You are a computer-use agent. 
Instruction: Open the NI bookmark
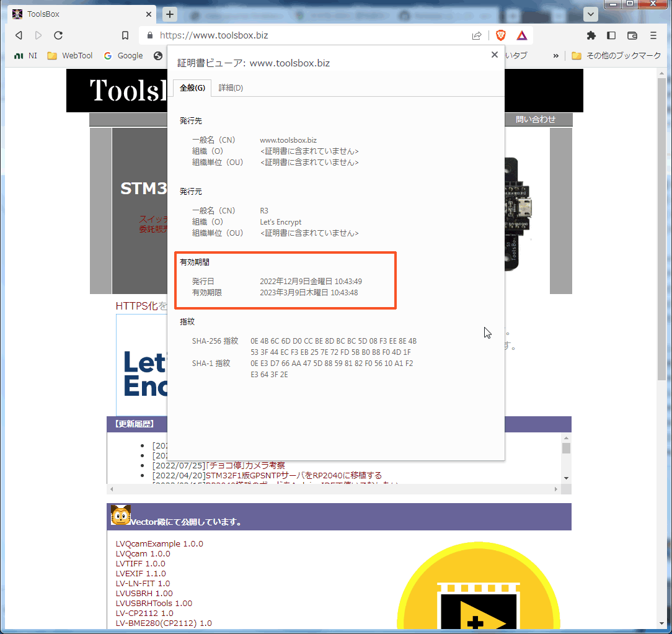point(25,56)
